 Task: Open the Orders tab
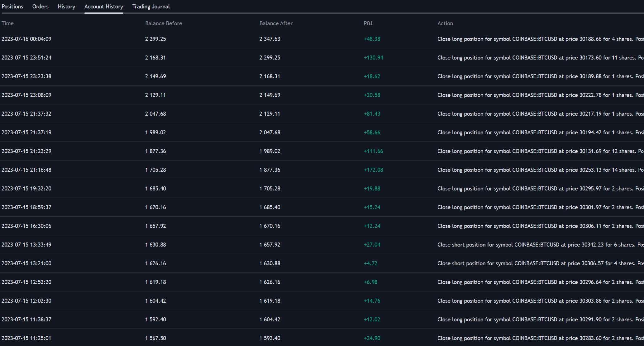pyautogui.click(x=40, y=7)
